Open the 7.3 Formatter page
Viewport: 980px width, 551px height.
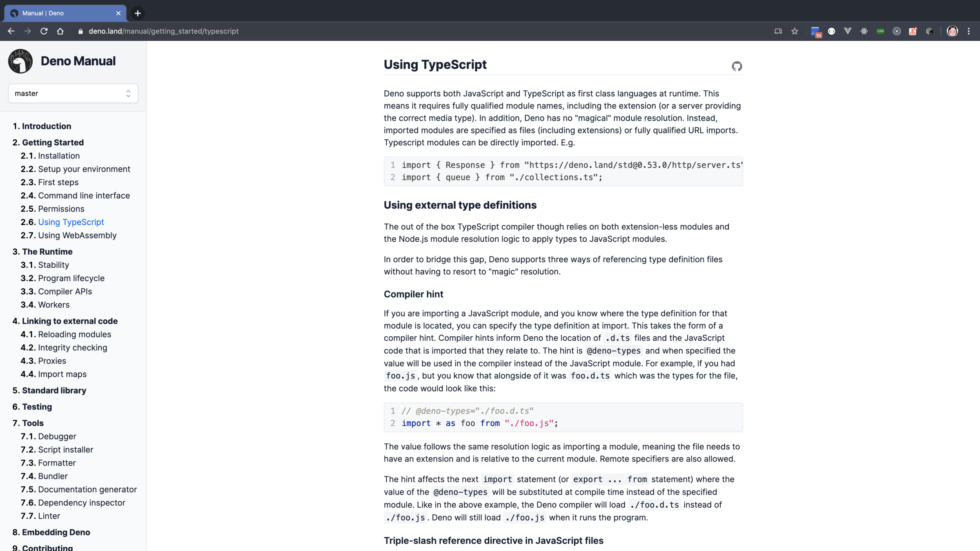coord(57,463)
